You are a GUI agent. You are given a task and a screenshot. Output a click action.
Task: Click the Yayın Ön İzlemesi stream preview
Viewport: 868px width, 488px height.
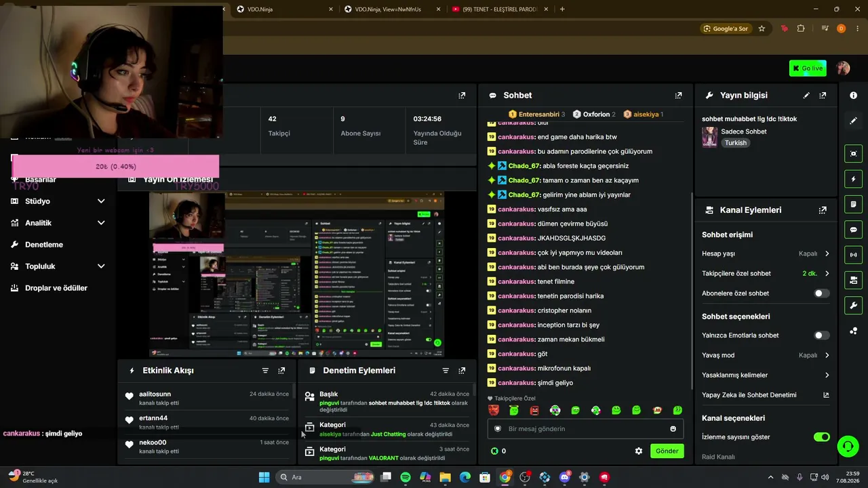(x=296, y=274)
